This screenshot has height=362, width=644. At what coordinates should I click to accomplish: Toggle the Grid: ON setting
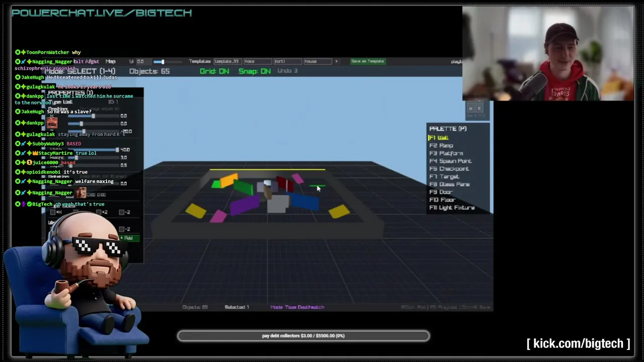(x=214, y=71)
